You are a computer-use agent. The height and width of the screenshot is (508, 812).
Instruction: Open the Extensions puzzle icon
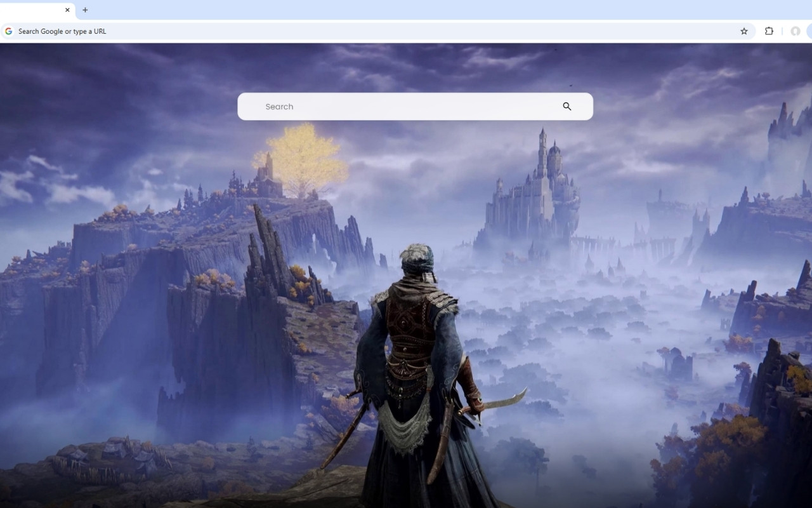pyautogui.click(x=769, y=31)
